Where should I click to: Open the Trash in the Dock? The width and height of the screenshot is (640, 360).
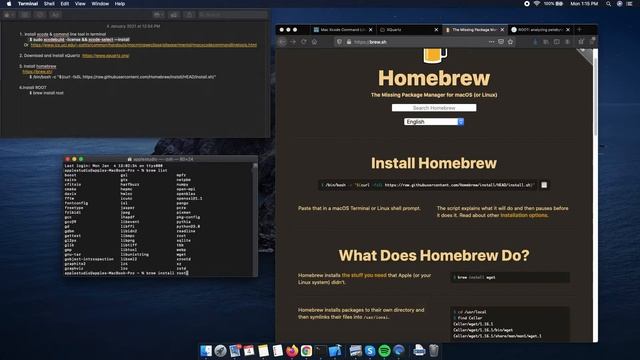433,351
